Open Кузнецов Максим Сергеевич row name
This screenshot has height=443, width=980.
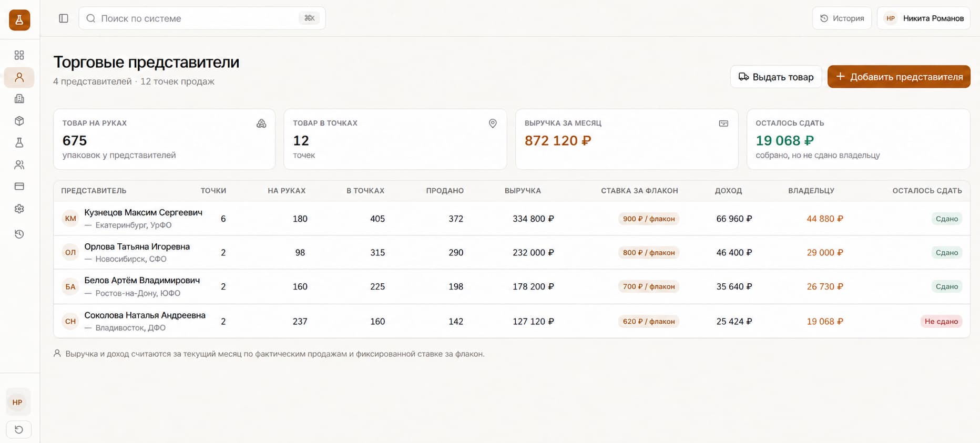point(144,212)
